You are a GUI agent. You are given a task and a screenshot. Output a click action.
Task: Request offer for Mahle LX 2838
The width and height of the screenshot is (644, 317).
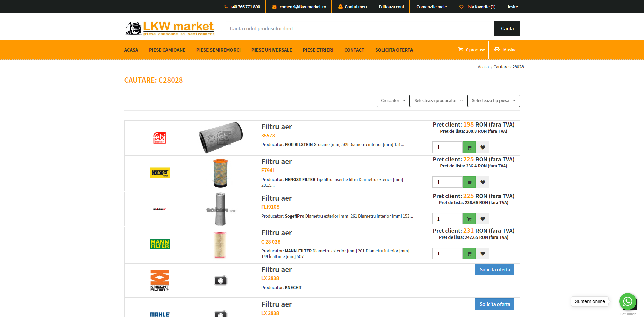495,304
